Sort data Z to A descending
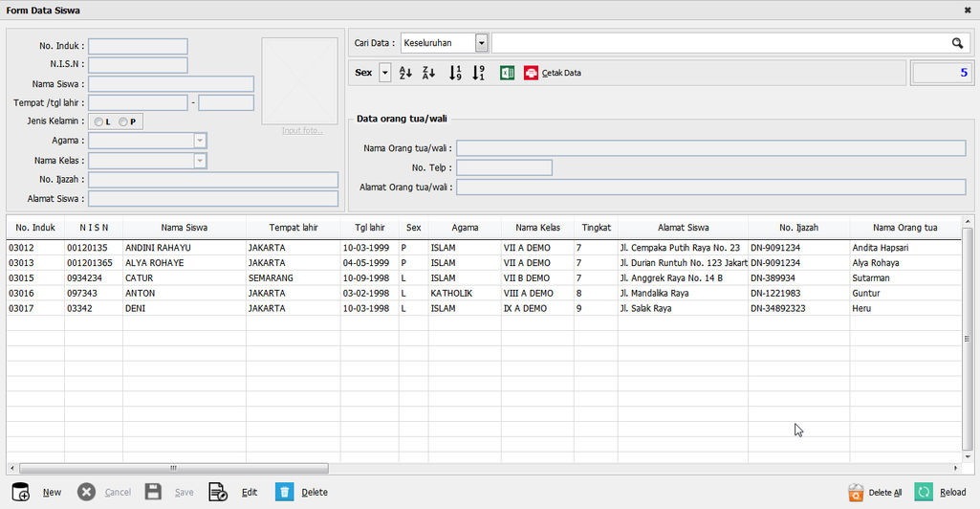Viewport: 980px width, 509px height. click(x=429, y=73)
